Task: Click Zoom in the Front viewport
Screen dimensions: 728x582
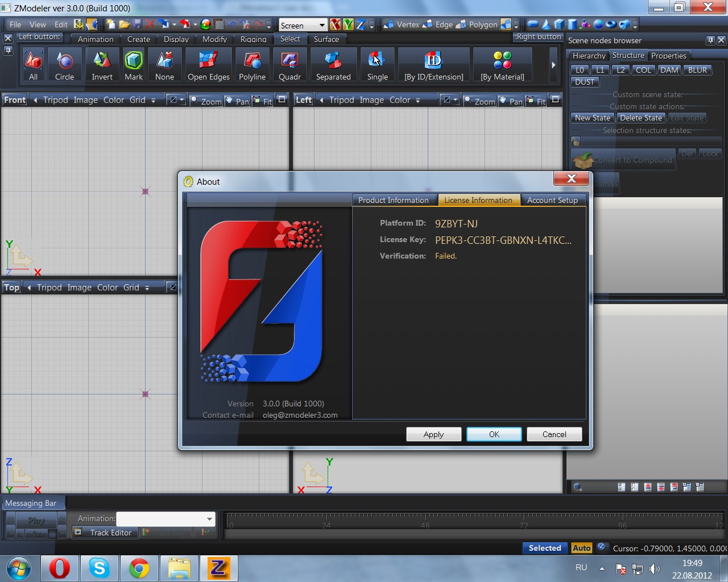Action: 206,101
